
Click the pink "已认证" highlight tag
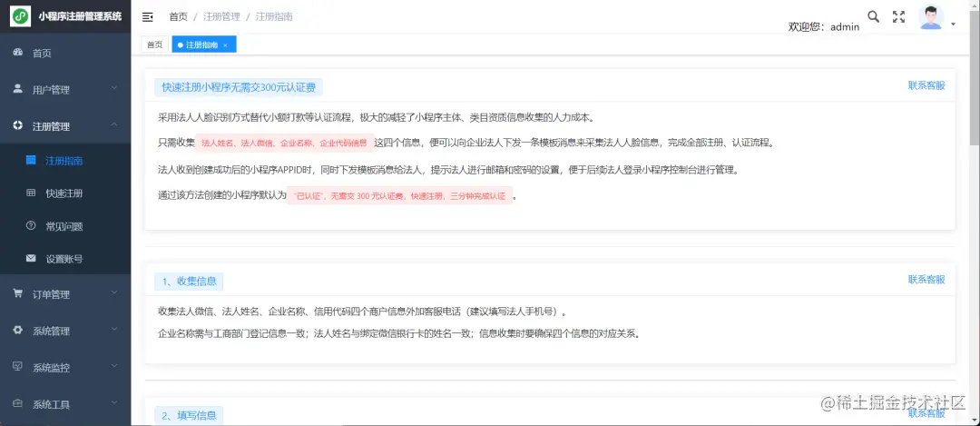tap(399, 196)
